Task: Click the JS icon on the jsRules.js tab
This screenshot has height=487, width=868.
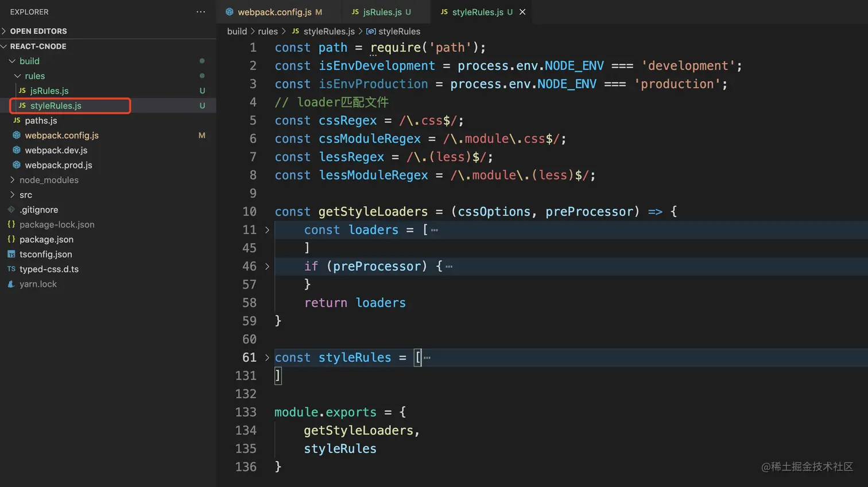Action: (355, 12)
